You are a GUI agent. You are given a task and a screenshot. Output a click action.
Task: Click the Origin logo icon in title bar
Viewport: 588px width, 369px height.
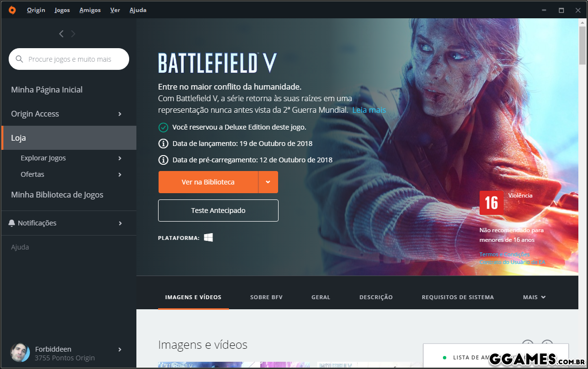coord(12,10)
